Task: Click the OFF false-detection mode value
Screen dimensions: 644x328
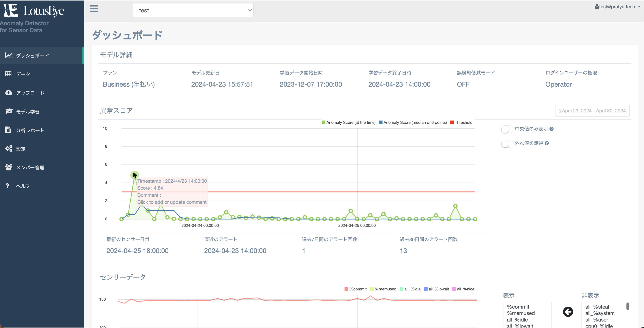Action: click(463, 84)
